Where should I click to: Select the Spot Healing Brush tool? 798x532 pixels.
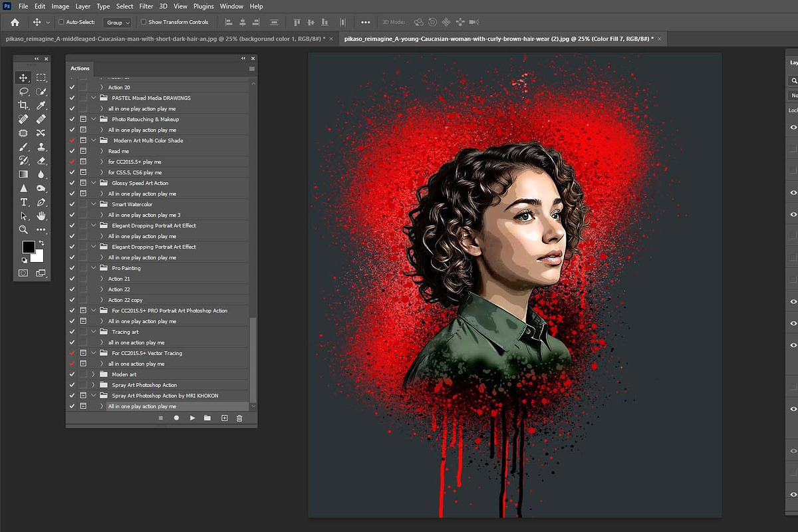(x=23, y=119)
